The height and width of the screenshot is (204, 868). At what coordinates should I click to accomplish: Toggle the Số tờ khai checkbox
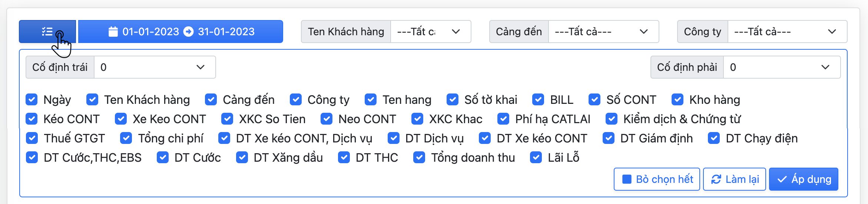pyautogui.click(x=453, y=99)
